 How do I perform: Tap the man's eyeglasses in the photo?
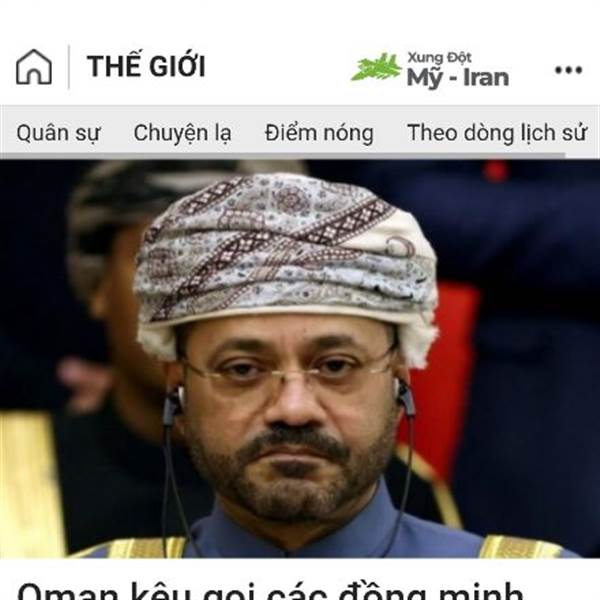[287, 369]
